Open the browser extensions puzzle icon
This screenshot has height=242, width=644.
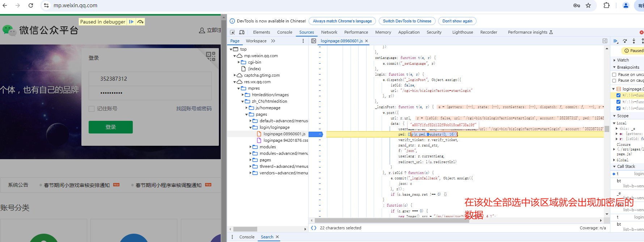pos(607,5)
